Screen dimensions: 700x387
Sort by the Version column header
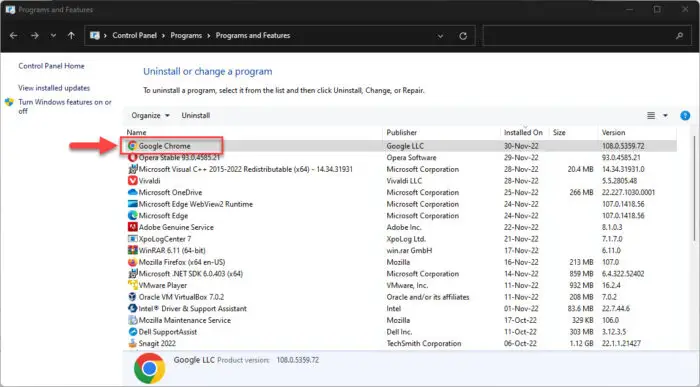pos(613,133)
